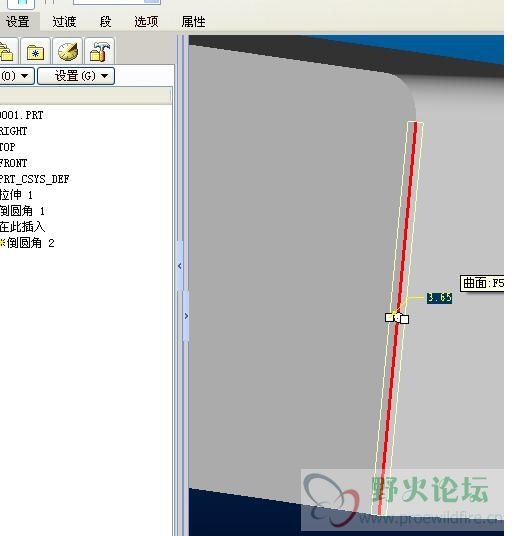Click the round radius value 3.65 field
512x536 pixels.
(x=440, y=297)
